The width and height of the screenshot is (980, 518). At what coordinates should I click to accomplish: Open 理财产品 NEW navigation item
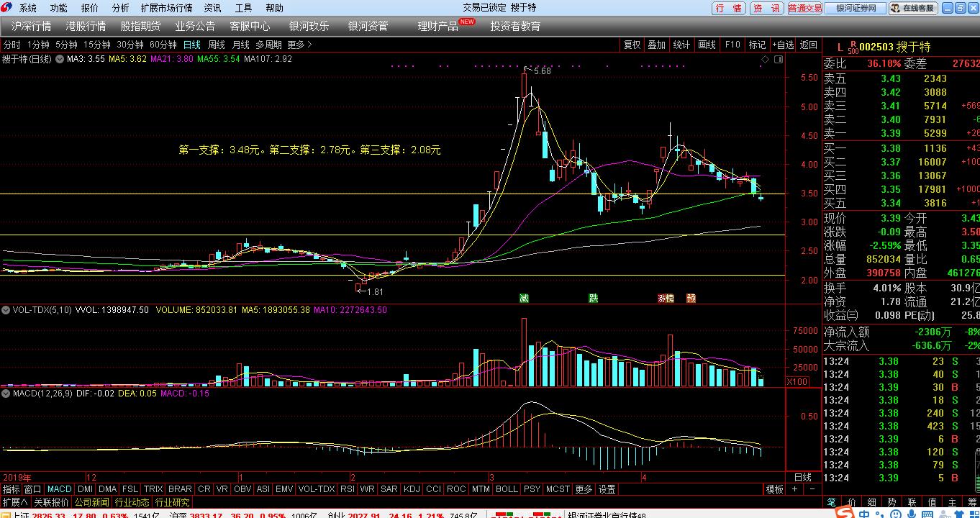(446, 26)
